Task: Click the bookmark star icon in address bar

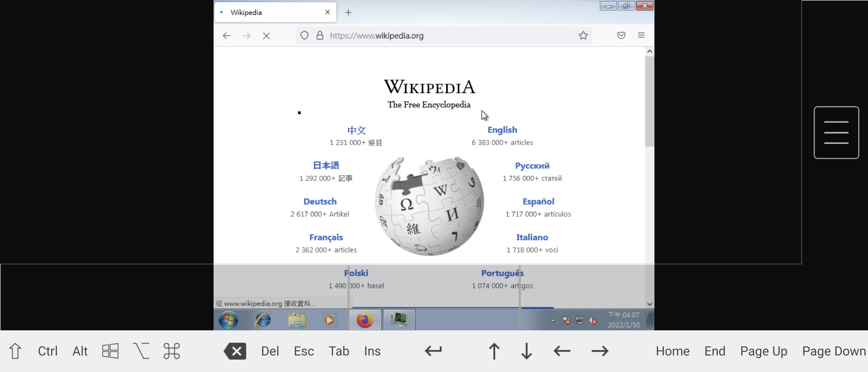Action: coord(583,35)
